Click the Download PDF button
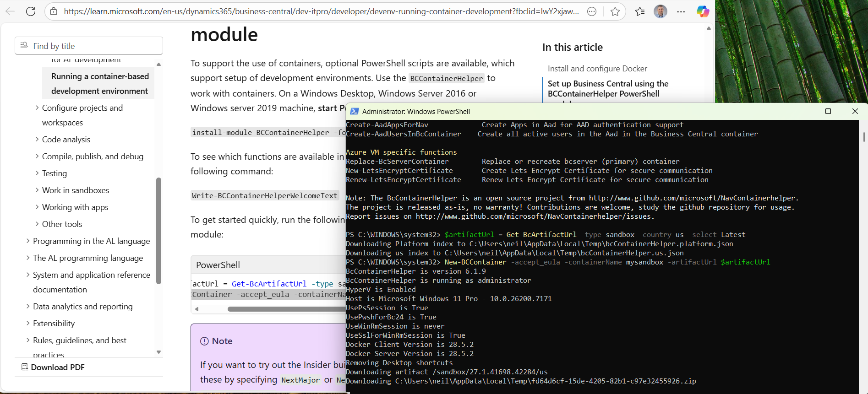The height and width of the screenshot is (394, 868). click(x=53, y=367)
